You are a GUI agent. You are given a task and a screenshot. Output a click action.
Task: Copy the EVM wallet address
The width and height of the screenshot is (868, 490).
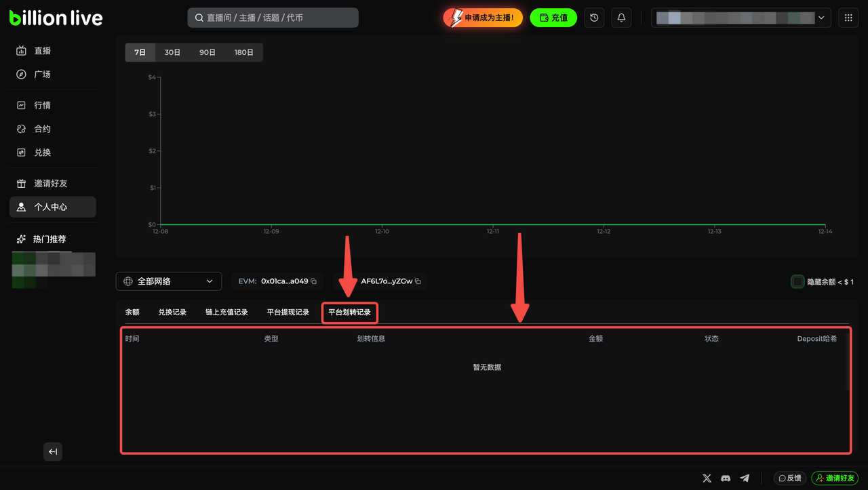314,281
